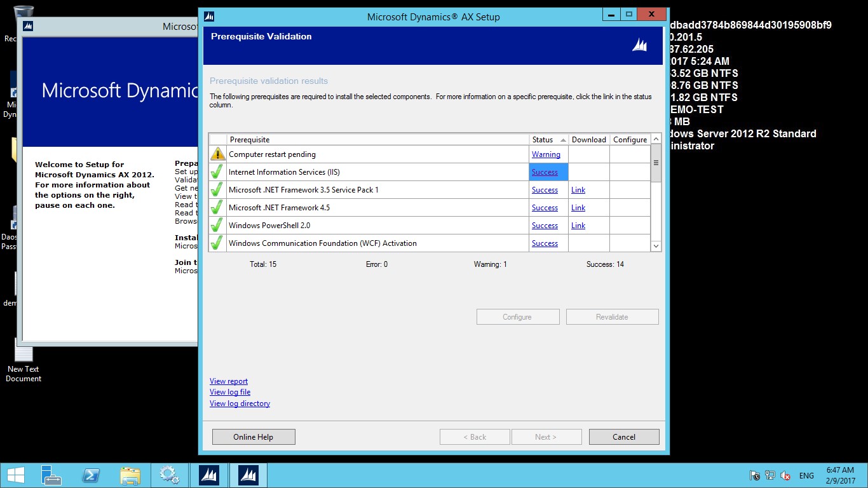868x488 pixels.
Task: Click the 'Error: 0' summary text
Action: pos(377,264)
